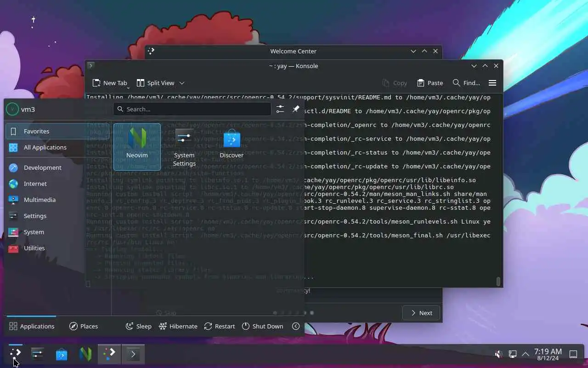Put the computer to Sleep

[x=139, y=326]
